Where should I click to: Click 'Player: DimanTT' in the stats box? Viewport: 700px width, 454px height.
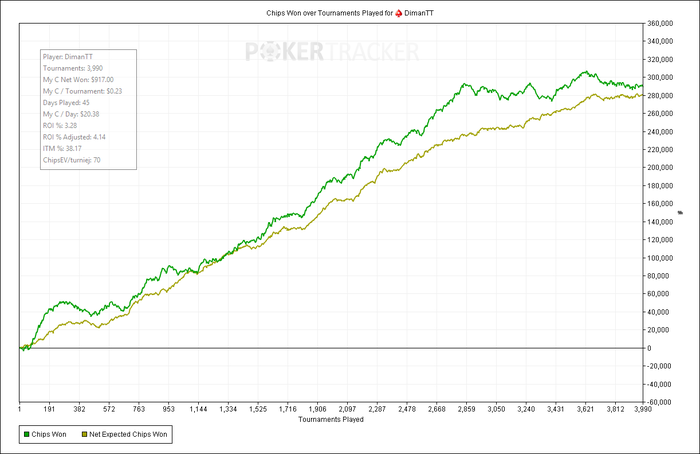pos(68,57)
